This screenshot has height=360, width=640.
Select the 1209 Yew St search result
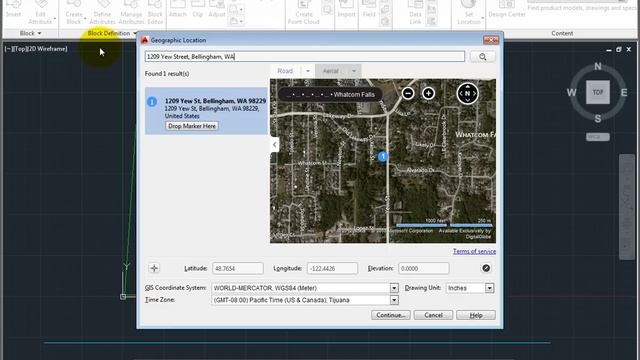206,111
